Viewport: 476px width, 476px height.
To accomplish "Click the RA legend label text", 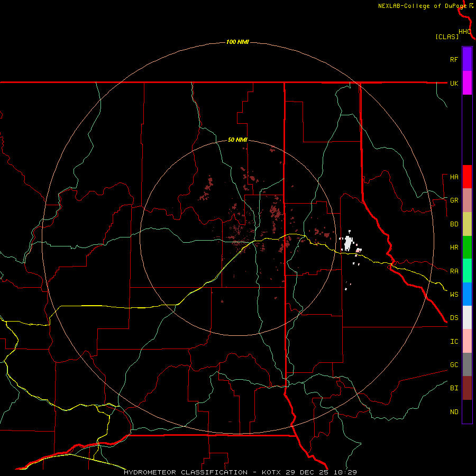I will 454,271.
